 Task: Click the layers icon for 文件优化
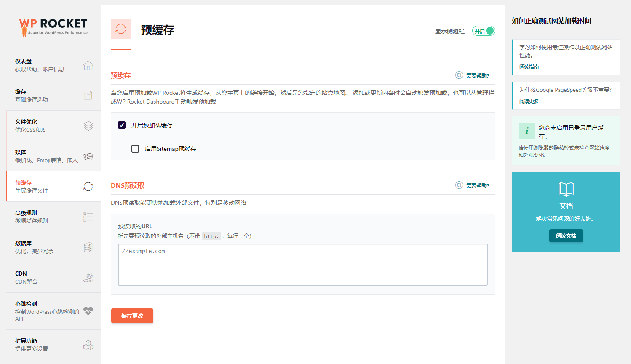point(88,125)
